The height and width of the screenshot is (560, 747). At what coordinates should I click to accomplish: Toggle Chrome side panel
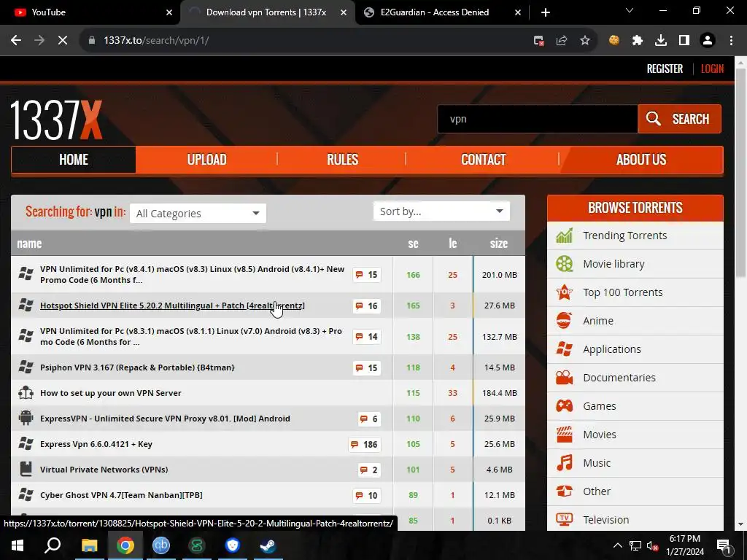[x=684, y=41]
